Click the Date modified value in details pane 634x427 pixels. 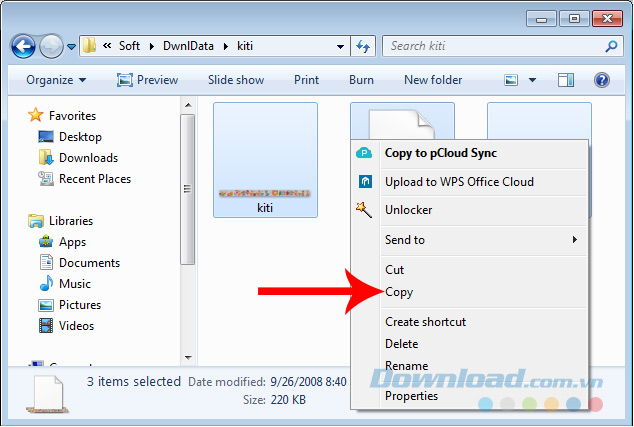click(x=309, y=382)
